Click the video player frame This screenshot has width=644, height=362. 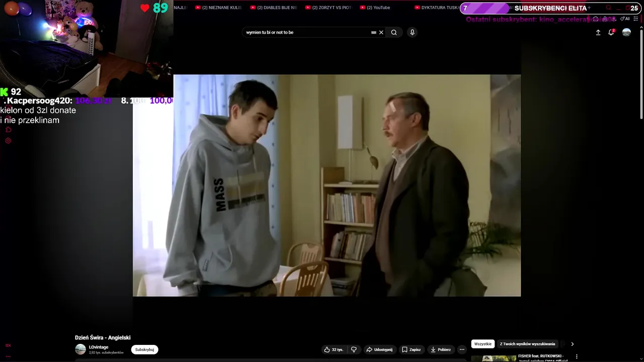327,186
